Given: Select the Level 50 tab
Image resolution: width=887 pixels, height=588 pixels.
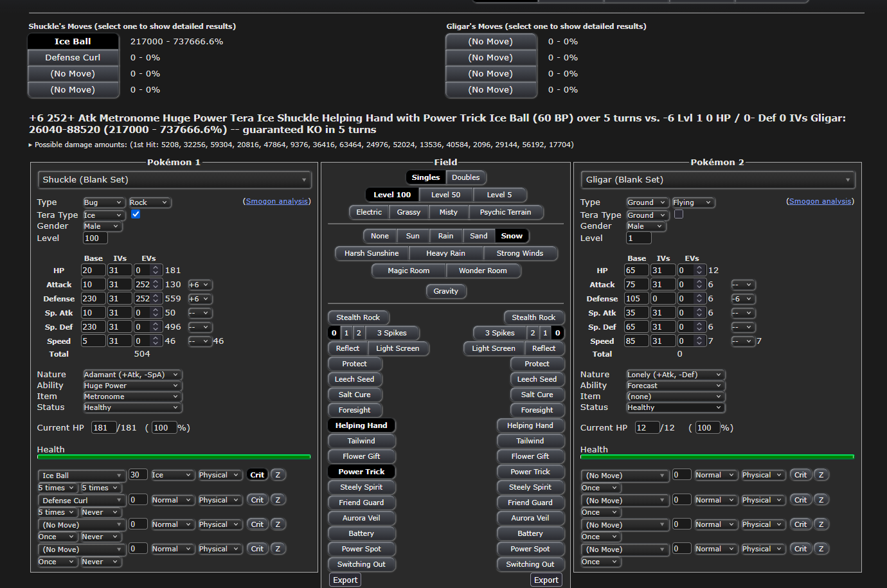Looking at the screenshot, I should [445, 195].
